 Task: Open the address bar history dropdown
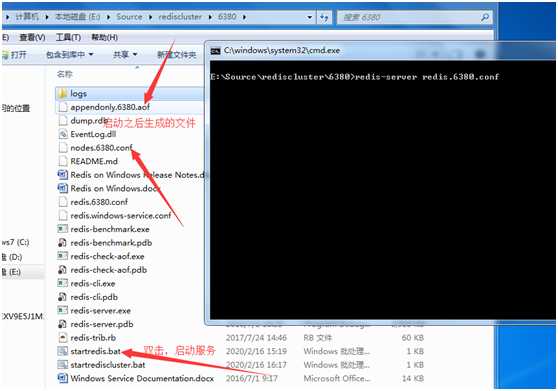click(310, 17)
